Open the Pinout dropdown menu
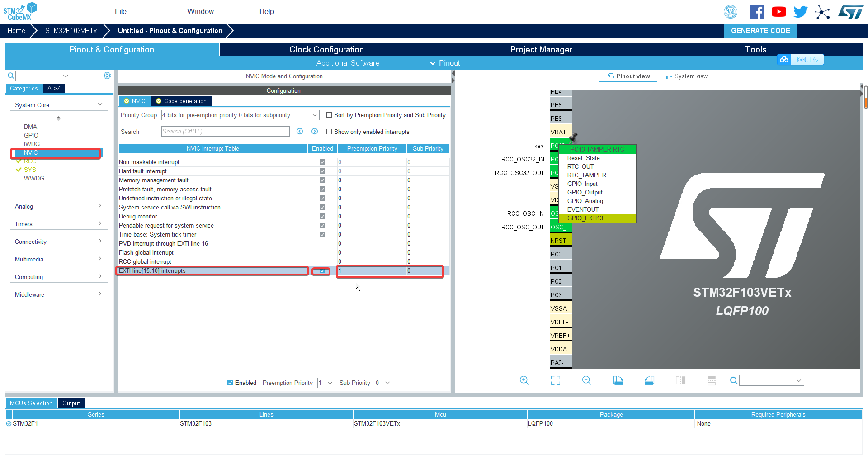 coord(445,63)
